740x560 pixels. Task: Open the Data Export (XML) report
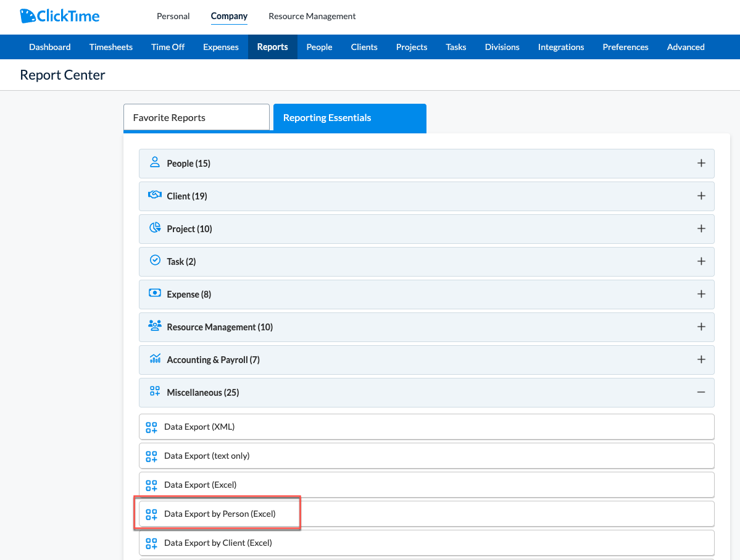point(426,427)
